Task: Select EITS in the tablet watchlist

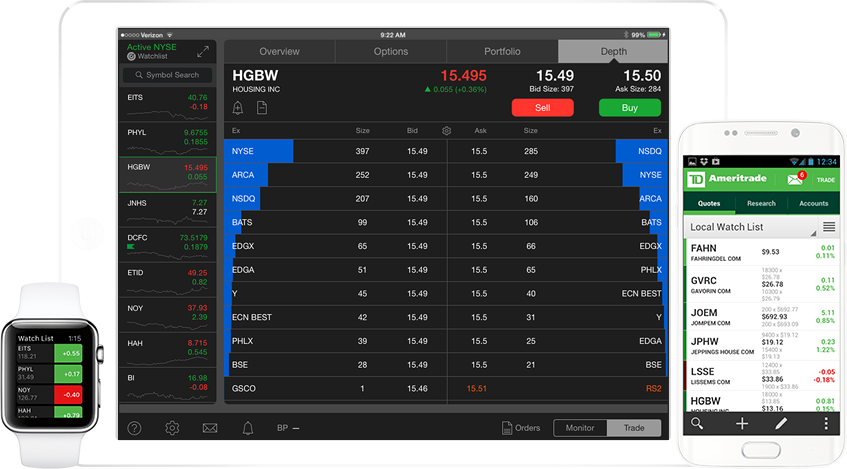Action: point(167,104)
